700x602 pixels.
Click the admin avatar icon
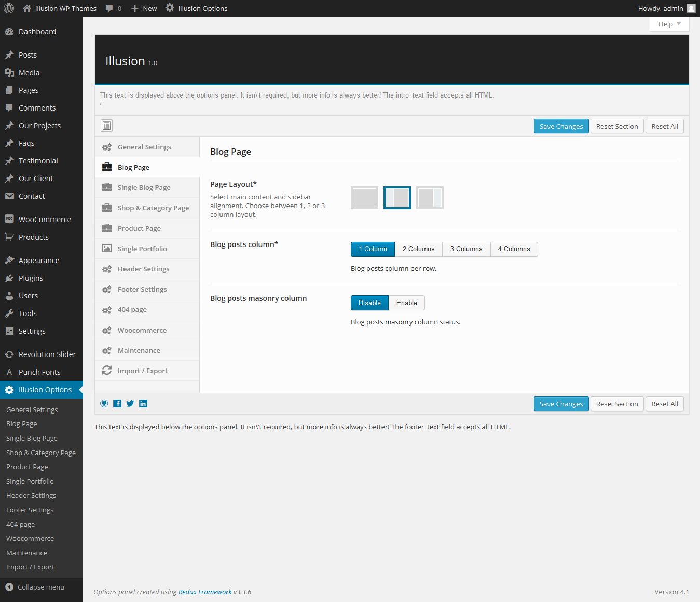pyautogui.click(x=691, y=8)
